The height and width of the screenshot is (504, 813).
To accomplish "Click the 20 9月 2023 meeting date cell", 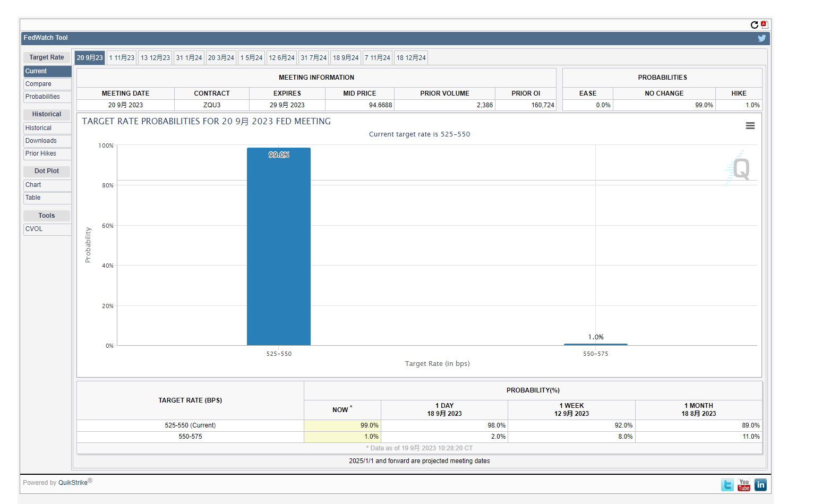I will click(x=125, y=105).
